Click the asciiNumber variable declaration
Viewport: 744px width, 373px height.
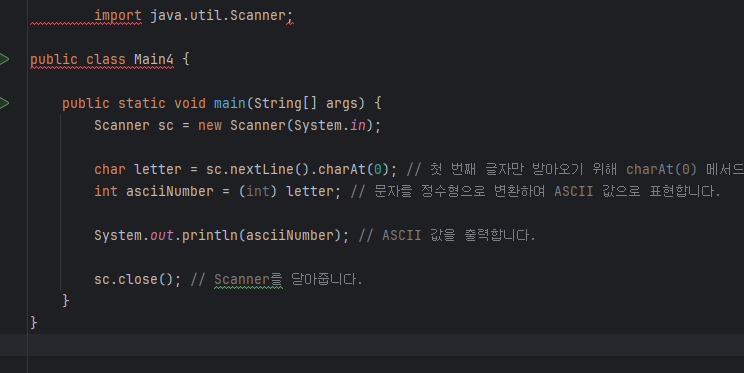pyautogui.click(x=169, y=191)
